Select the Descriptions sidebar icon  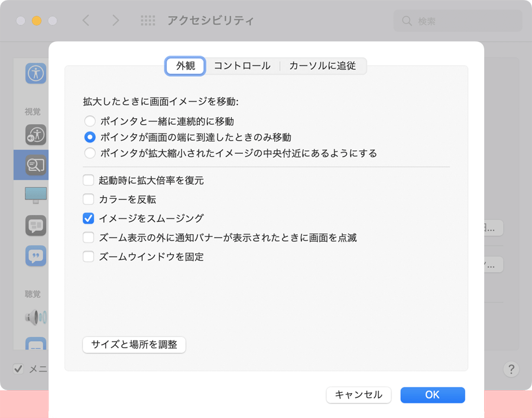click(x=36, y=255)
